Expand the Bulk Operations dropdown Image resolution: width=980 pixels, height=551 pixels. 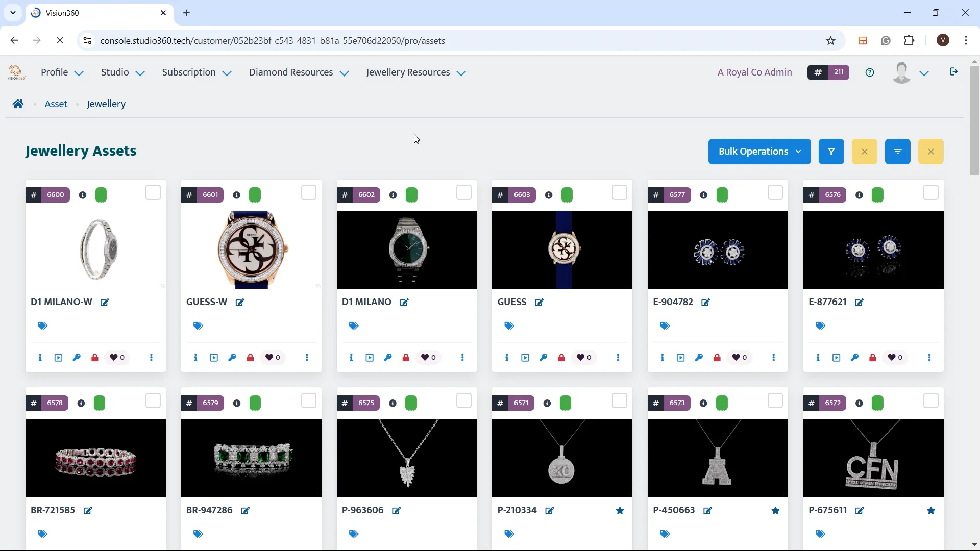(759, 152)
